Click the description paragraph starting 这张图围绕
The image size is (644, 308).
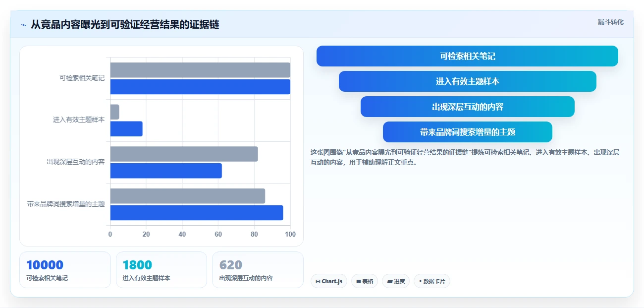465,157
